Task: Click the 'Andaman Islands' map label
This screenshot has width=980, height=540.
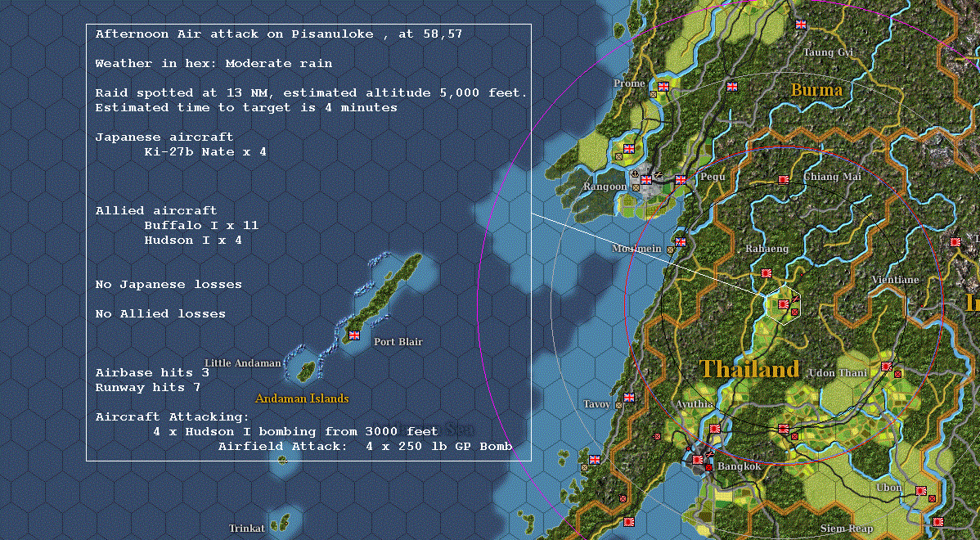Action: point(302,398)
